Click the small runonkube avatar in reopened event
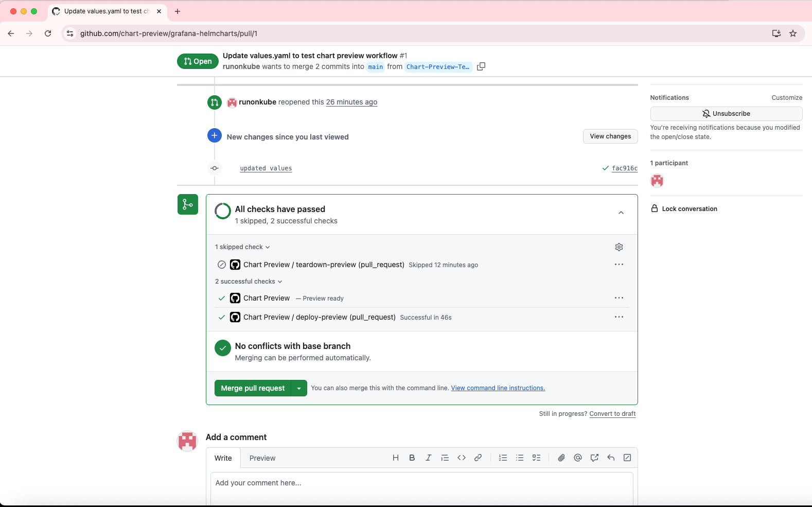The height and width of the screenshot is (507, 812). pos(232,102)
